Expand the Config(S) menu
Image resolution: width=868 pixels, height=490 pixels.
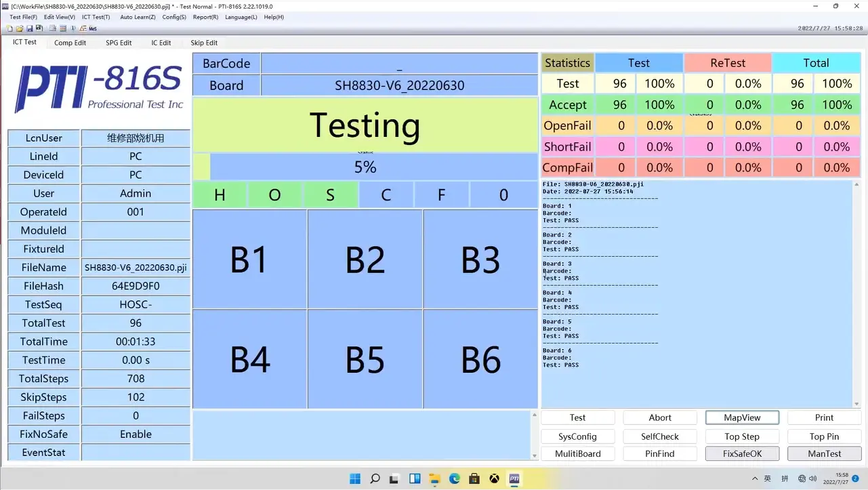coord(174,17)
